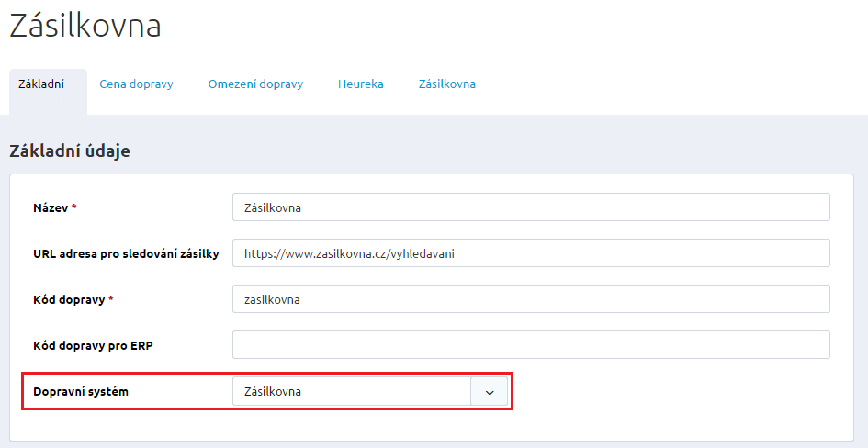Focus the URL adresa pro sledování zásilky field
This screenshot has width=868, height=448.
point(531,253)
